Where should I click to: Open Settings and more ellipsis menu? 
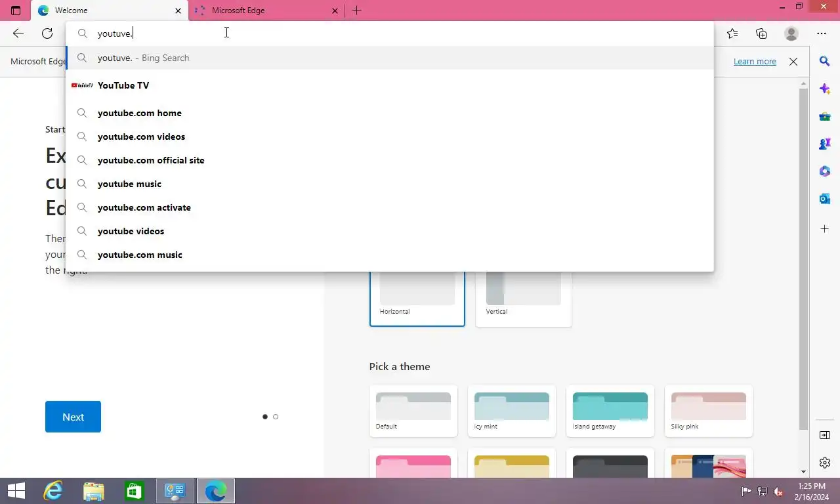coord(822,33)
